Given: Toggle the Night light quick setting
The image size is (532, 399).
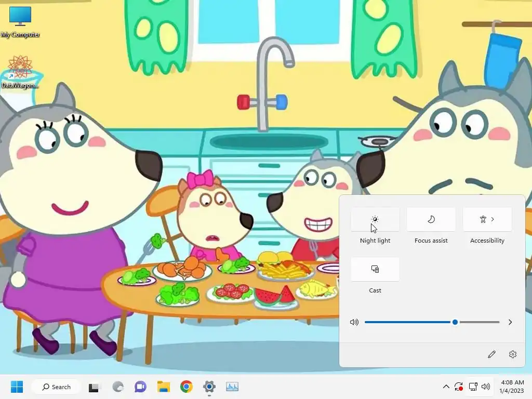Looking at the screenshot, I should [375, 220].
